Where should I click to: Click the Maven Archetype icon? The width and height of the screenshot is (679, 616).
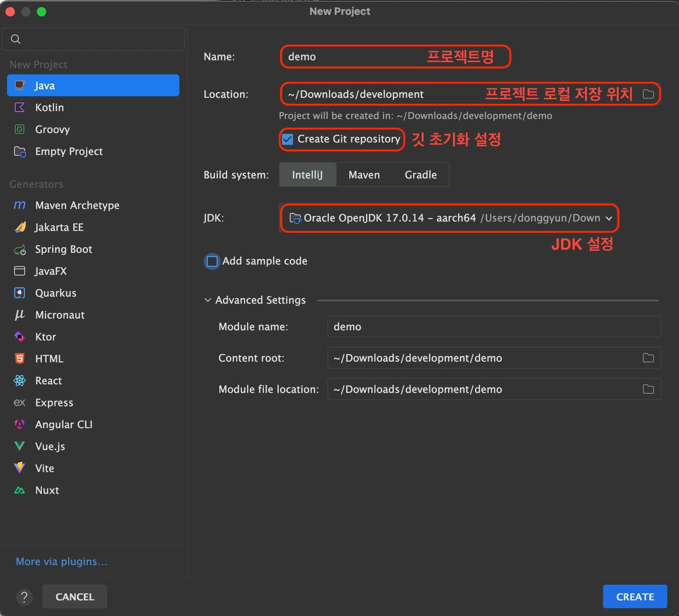pyautogui.click(x=20, y=205)
